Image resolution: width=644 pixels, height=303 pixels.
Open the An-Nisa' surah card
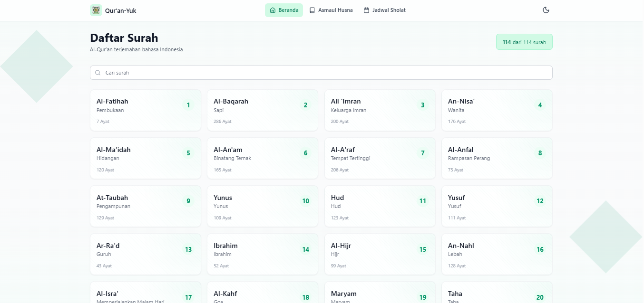[497, 110]
